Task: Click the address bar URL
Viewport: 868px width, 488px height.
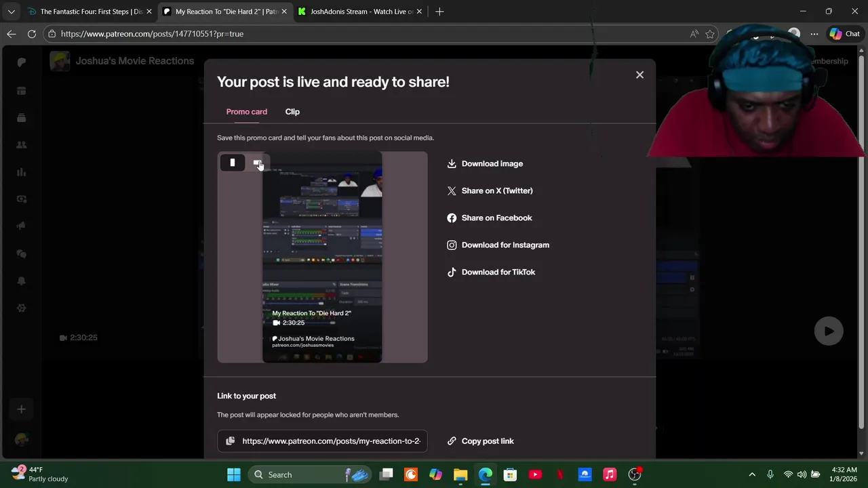Action: point(152,34)
